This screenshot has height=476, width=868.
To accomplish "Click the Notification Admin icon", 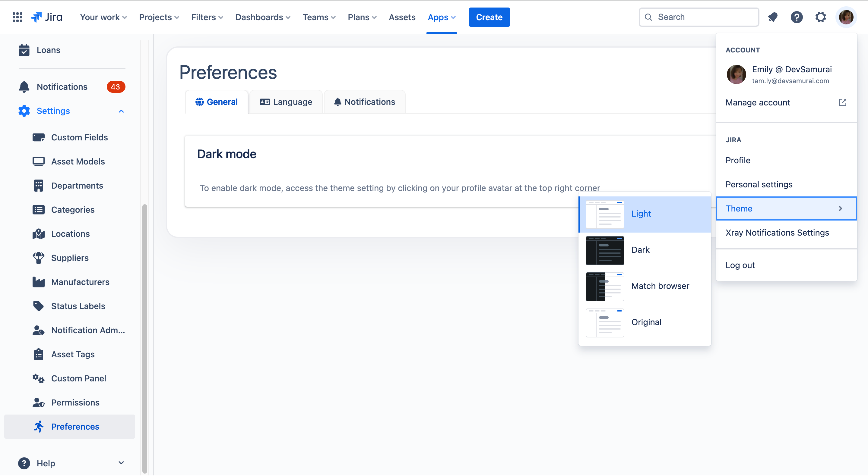I will [38, 330].
